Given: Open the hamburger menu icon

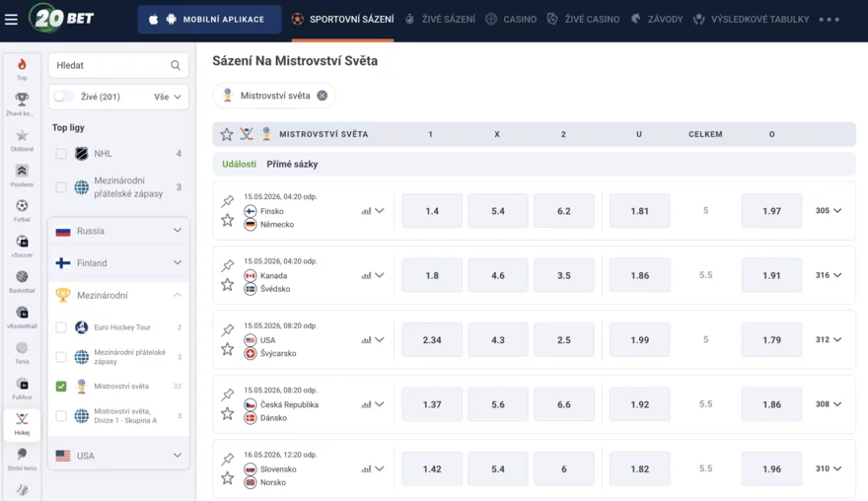Looking at the screenshot, I should coord(11,20).
